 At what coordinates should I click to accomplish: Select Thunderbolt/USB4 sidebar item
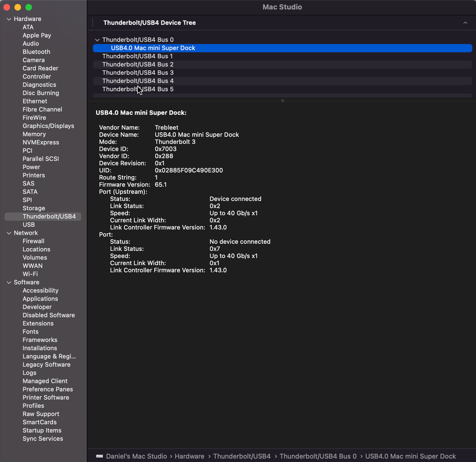click(x=43, y=216)
